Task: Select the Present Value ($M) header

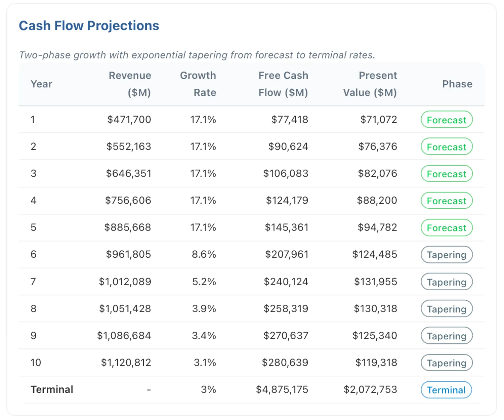Action: coord(370,84)
